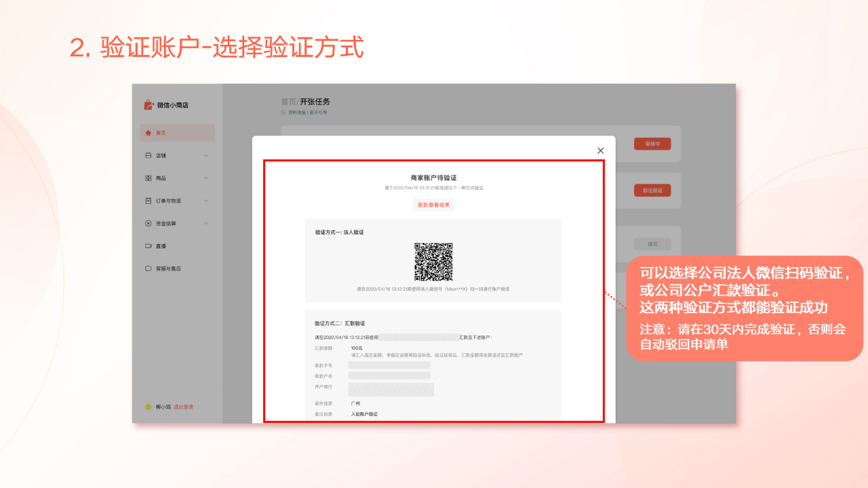Image resolution: width=868 pixels, height=488 pixels.
Task: Click the 商家账户待验证 dialog heading
Action: [x=433, y=178]
